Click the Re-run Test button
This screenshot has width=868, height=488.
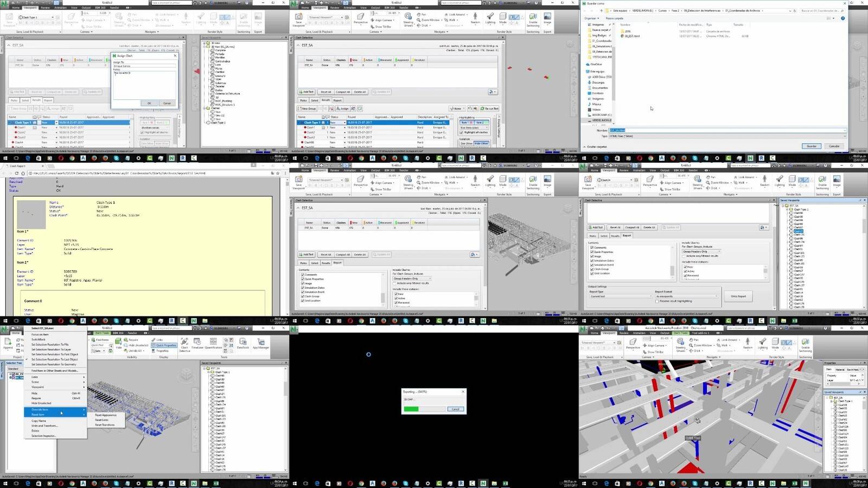click(489, 109)
